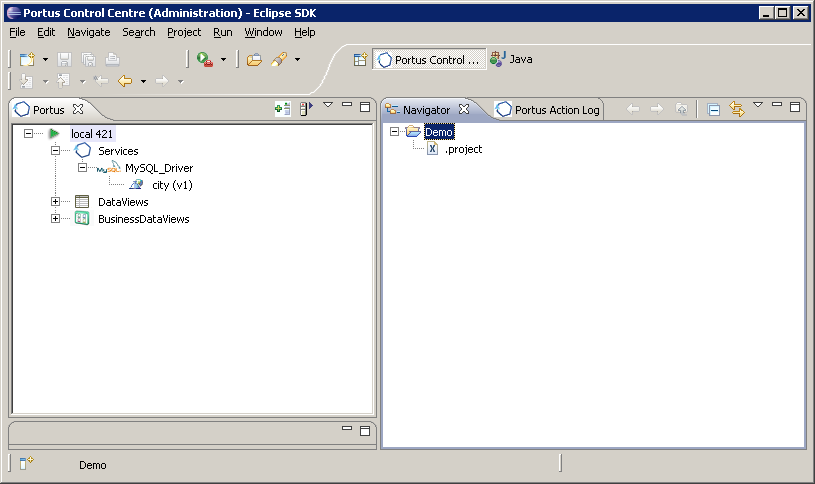Click the yellow Back navigation arrow

tap(125, 81)
